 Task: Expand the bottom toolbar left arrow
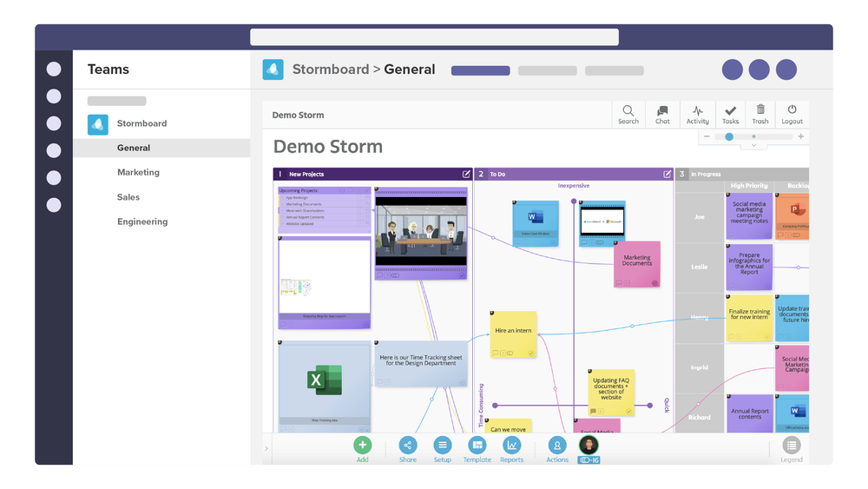(x=266, y=448)
